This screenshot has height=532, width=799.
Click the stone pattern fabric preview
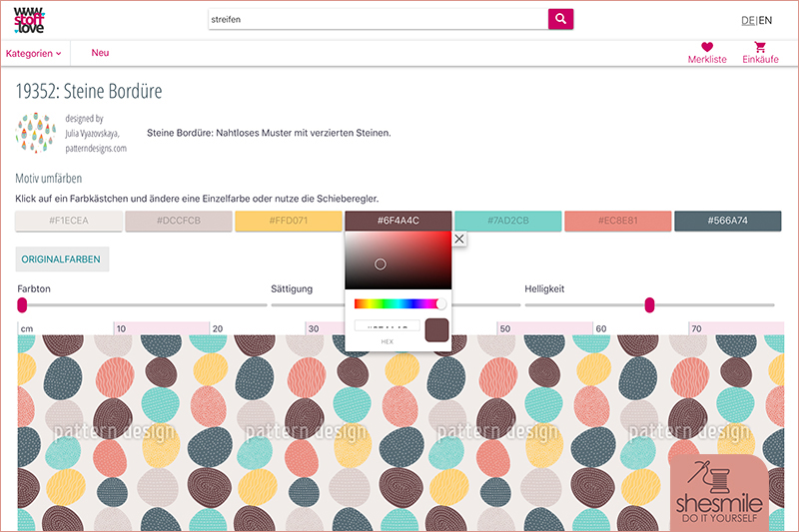pos(400,433)
